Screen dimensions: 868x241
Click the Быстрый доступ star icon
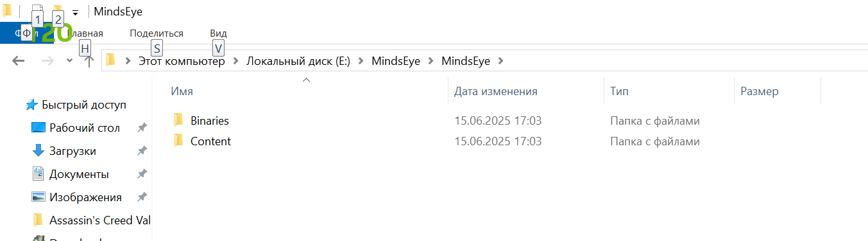[31, 105]
